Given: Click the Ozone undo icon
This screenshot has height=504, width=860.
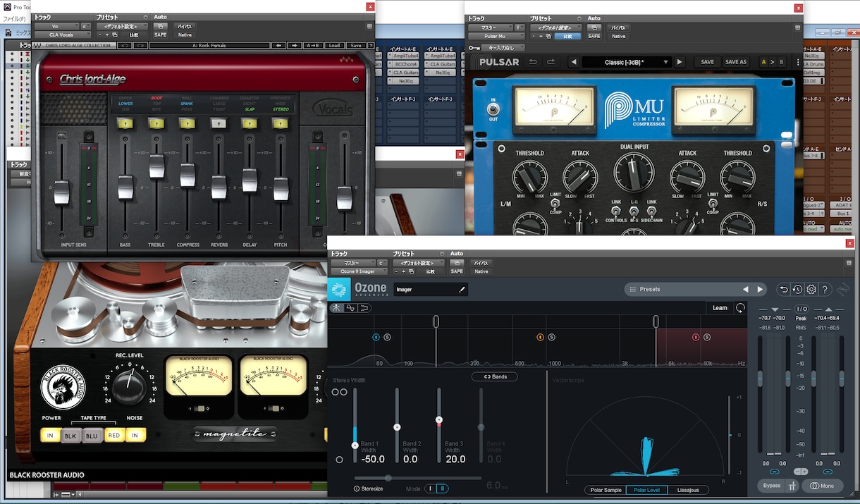Looking at the screenshot, I should [783, 289].
